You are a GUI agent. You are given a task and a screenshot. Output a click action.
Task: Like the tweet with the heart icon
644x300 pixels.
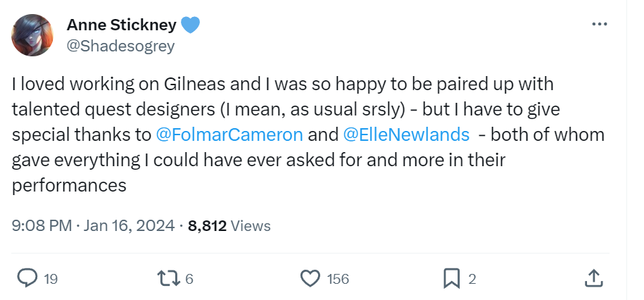point(310,278)
